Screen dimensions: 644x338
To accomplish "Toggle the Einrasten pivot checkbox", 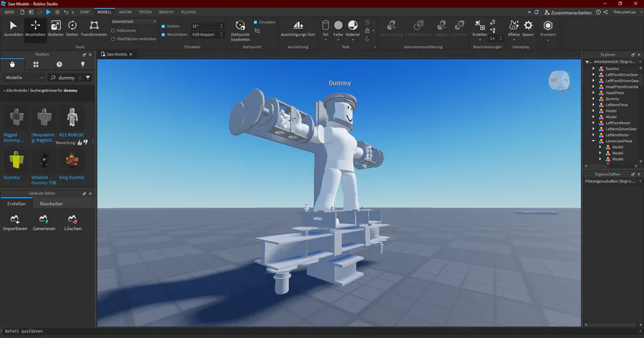I will [x=255, y=22].
